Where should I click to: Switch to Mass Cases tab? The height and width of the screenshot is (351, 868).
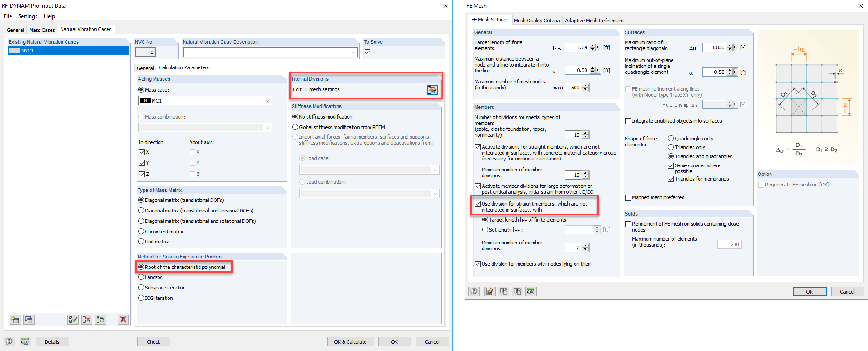click(42, 30)
